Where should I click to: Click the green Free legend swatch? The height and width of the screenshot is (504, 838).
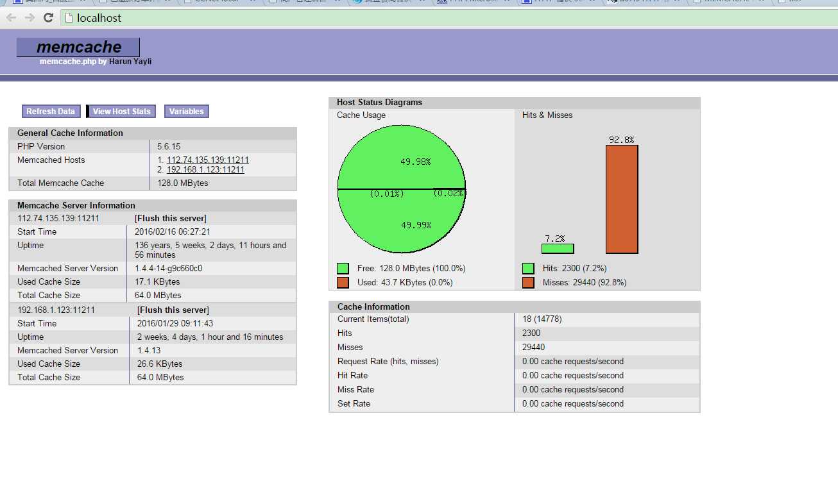click(x=343, y=268)
